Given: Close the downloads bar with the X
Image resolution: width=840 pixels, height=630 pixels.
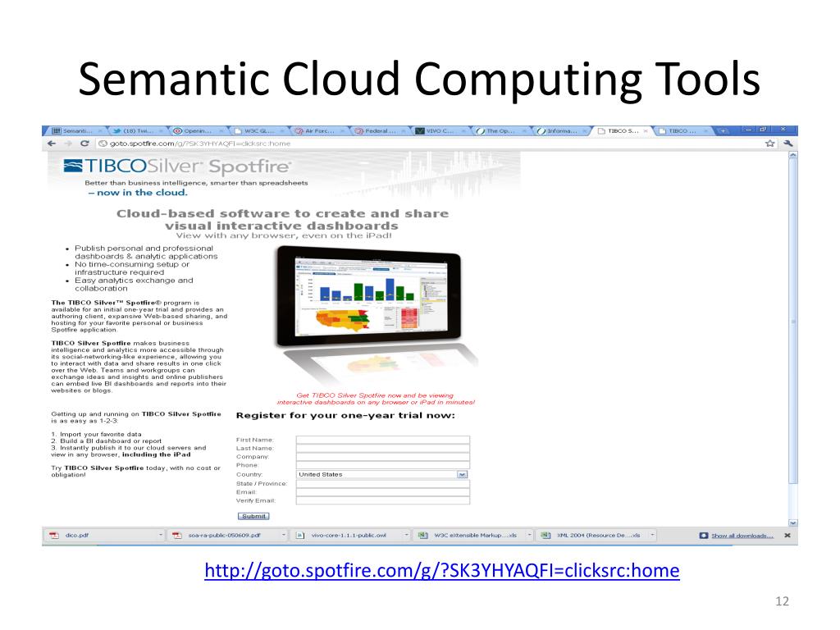Looking at the screenshot, I should (787, 535).
